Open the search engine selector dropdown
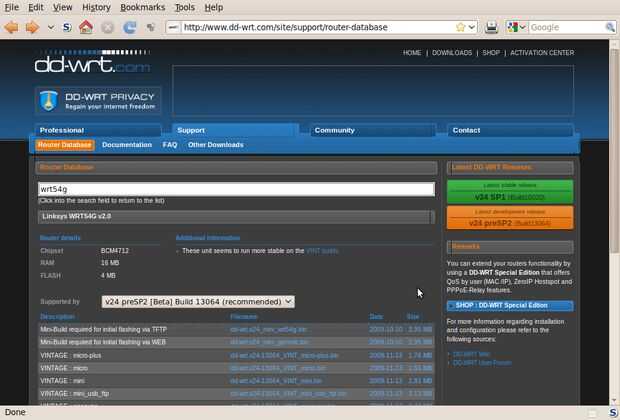 tap(516, 27)
